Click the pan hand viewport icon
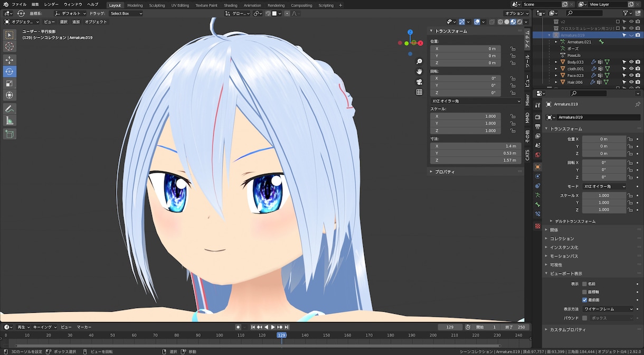Viewport: 644px width, 355px height. click(419, 71)
